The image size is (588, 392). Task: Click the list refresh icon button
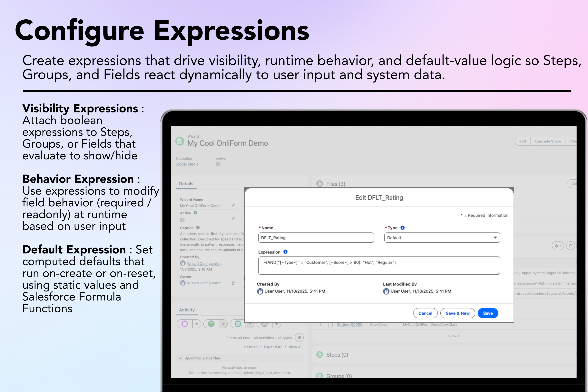point(571,246)
